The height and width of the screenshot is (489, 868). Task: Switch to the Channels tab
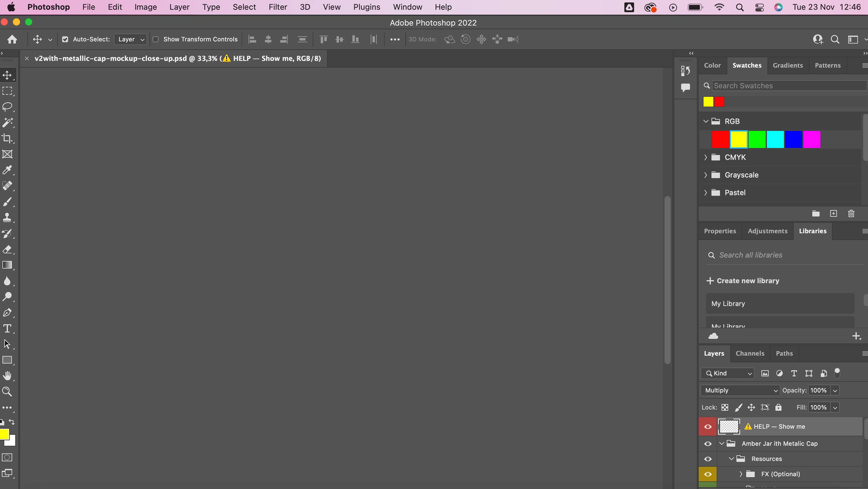(750, 353)
